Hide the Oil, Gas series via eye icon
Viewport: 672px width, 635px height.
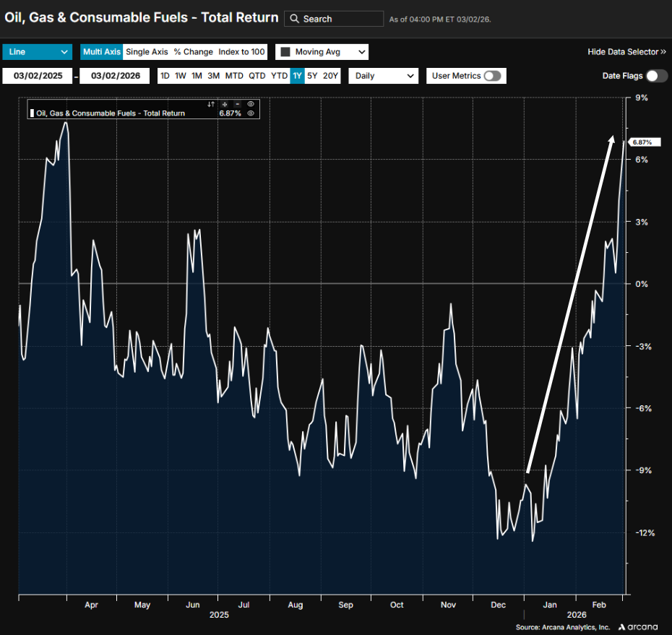coord(251,113)
